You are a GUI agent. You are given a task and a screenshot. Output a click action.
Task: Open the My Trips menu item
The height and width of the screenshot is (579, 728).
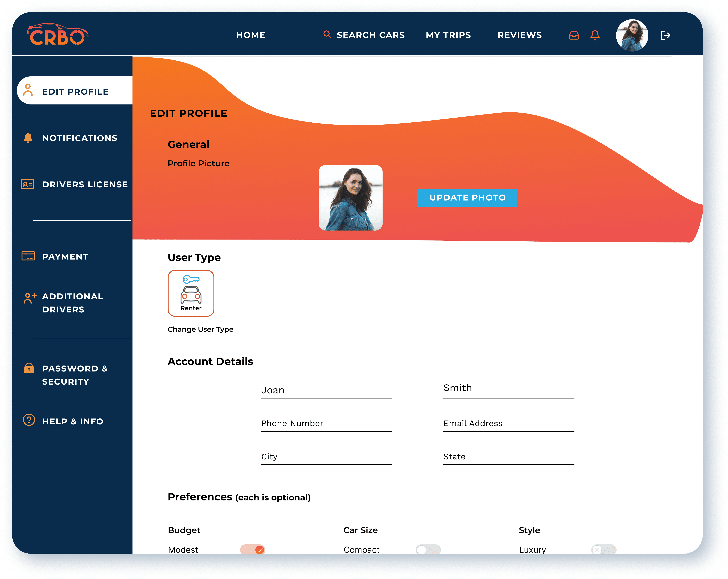[x=448, y=35]
